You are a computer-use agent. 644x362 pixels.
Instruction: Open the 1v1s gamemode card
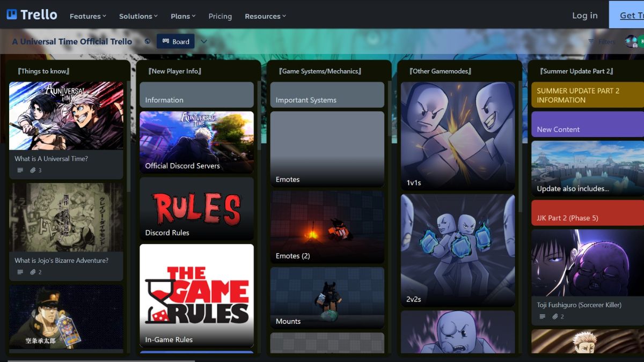click(457, 136)
